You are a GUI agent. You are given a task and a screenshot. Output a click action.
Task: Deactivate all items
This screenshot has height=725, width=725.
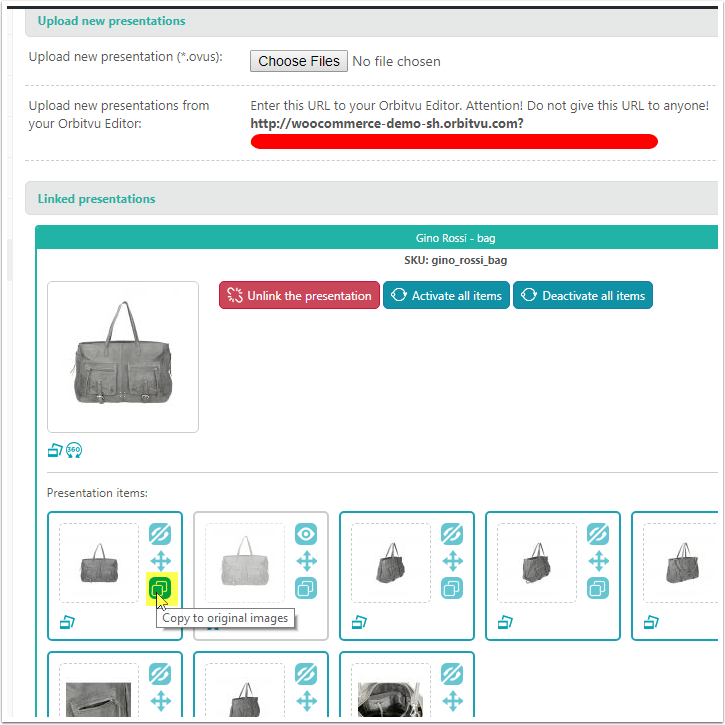583,295
